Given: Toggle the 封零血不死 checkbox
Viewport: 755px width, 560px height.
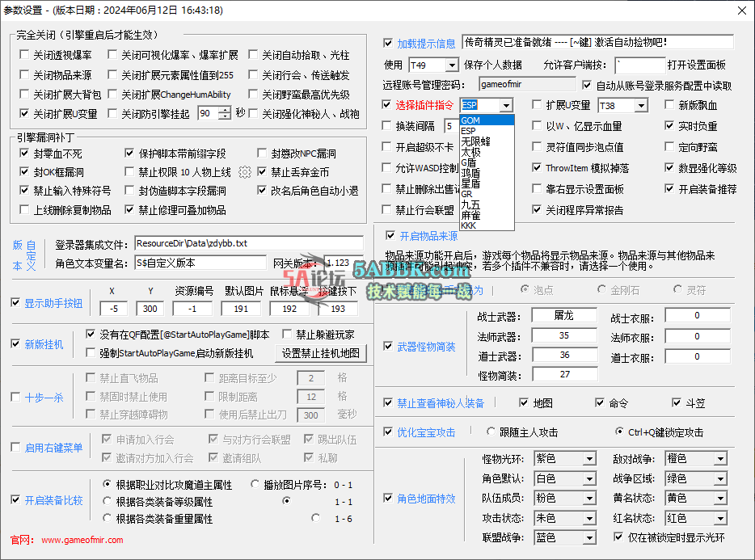Looking at the screenshot, I should (25, 154).
